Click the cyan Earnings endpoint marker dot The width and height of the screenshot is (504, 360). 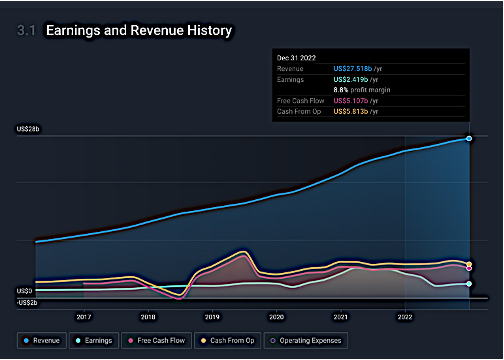[469, 284]
